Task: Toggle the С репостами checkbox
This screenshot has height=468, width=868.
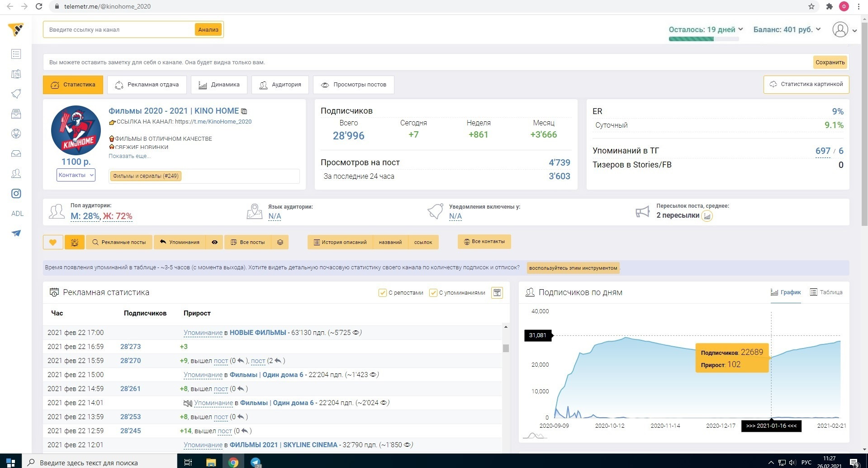Action: [x=382, y=293]
